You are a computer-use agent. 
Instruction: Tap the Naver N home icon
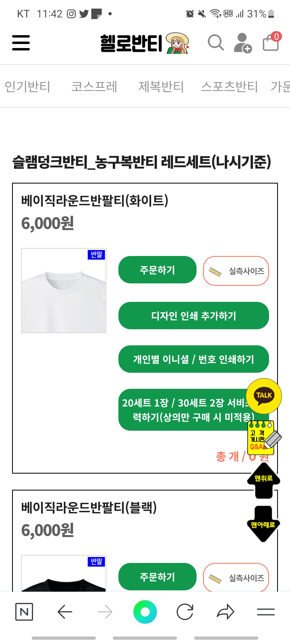(24, 612)
